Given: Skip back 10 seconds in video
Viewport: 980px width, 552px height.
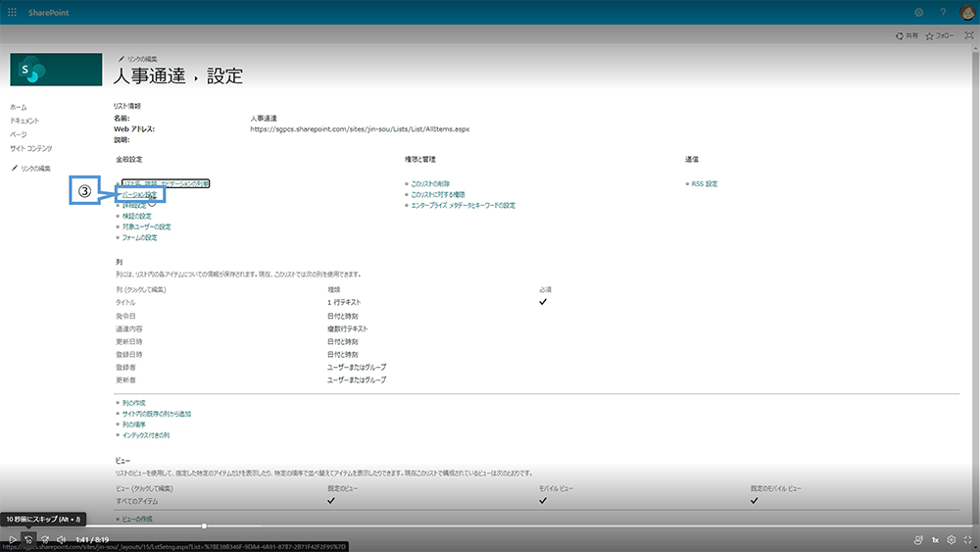Looking at the screenshot, I should tap(28, 539).
